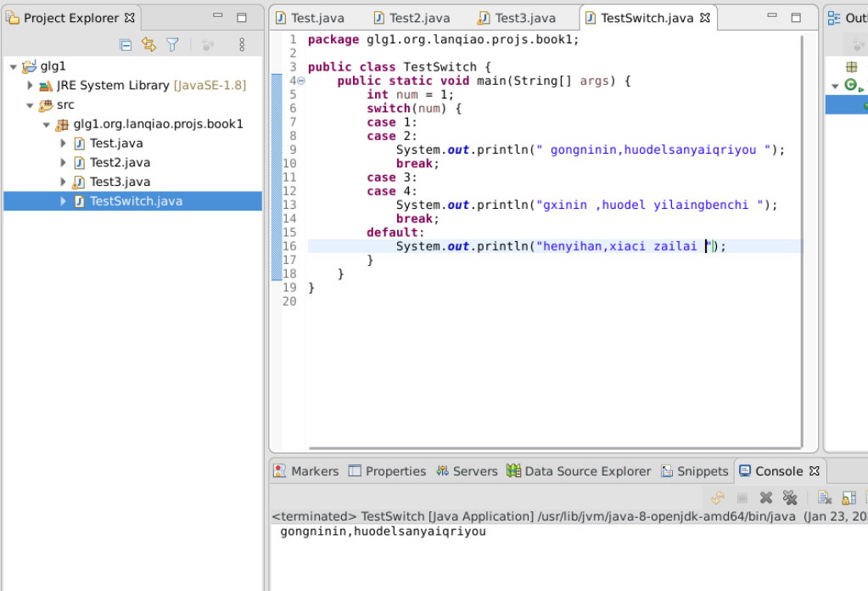The width and height of the screenshot is (868, 591).
Task: Collapse the glg1 project node
Action: pyautogui.click(x=14, y=66)
